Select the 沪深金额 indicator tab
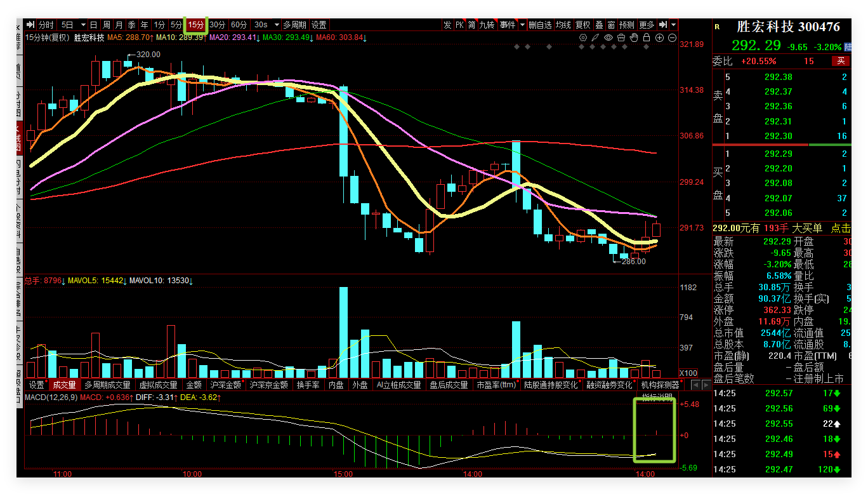The width and height of the screenshot is (868, 494). (x=226, y=385)
